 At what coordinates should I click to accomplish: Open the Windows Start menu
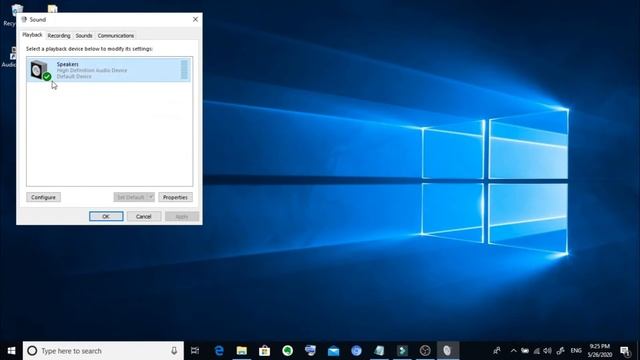click(11, 351)
